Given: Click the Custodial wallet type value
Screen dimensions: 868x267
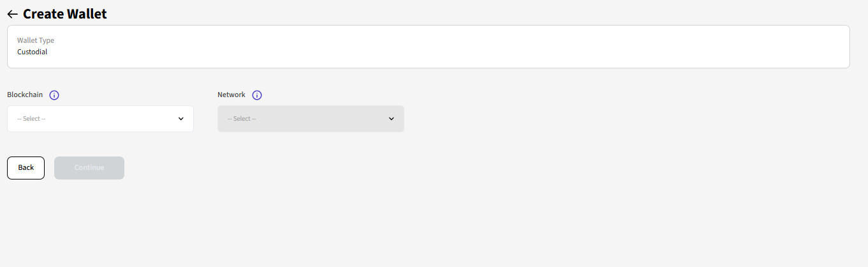Looking at the screenshot, I should [x=33, y=52].
